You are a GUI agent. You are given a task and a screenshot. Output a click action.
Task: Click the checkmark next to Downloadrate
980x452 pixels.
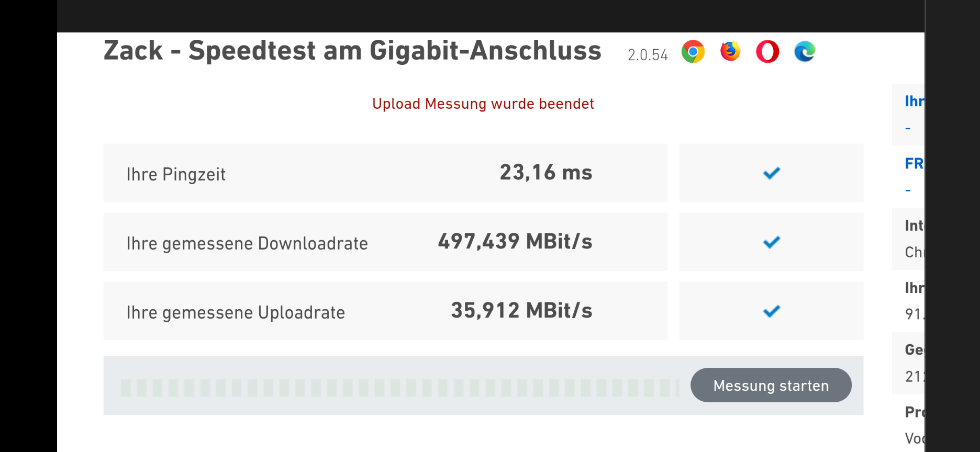[x=772, y=242]
